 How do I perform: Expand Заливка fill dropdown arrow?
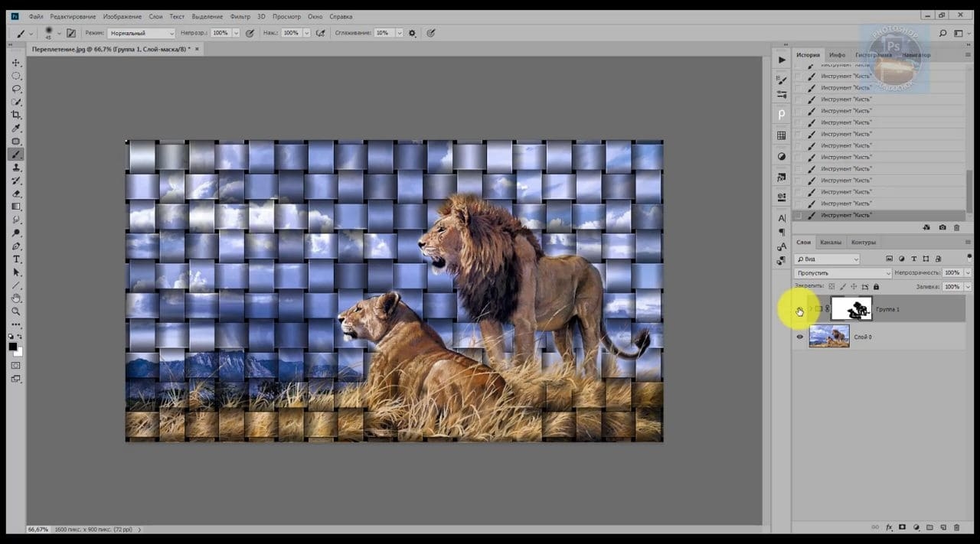pyautogui.click(x=969, y=287)
